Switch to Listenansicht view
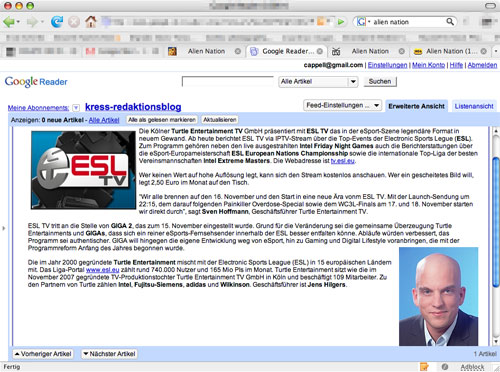This screenshot has height=372, width=500. point(474,106)
